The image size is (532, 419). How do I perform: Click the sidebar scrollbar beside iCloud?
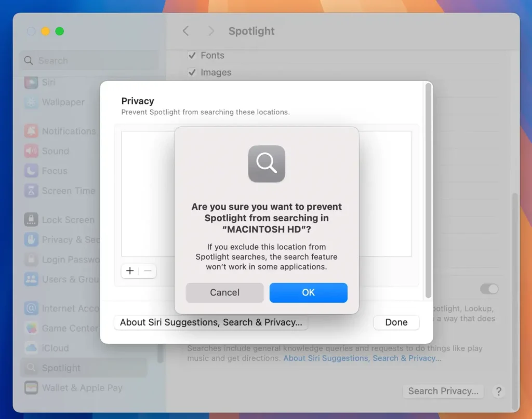160,354
